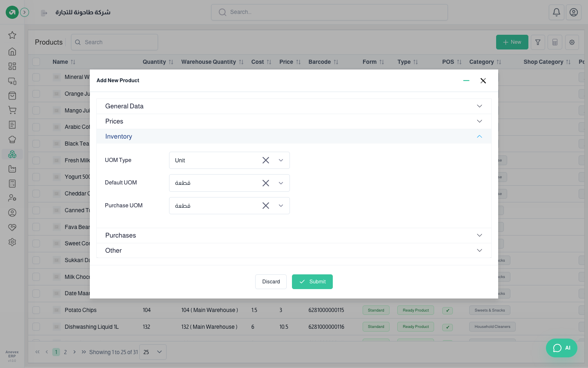Open the notifications bell
Image resolution: width=588 pixels, height=368 pixels.
click(557, 12)
